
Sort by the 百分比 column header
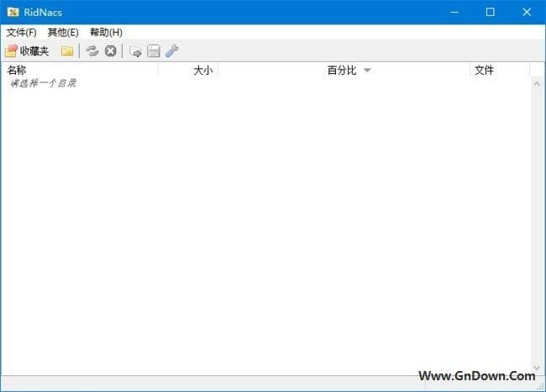344,71
